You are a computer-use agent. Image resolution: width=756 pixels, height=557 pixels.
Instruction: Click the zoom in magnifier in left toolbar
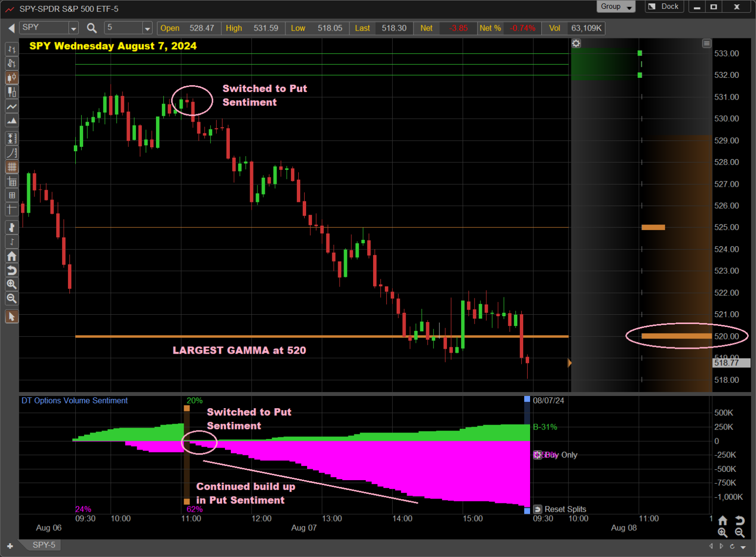(11, 284)
